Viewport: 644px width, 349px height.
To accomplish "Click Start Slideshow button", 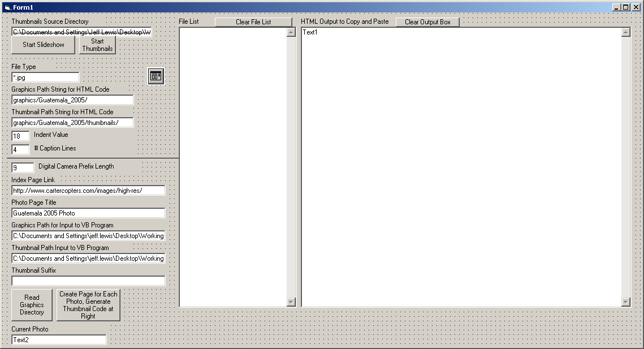I will [43, 45].
